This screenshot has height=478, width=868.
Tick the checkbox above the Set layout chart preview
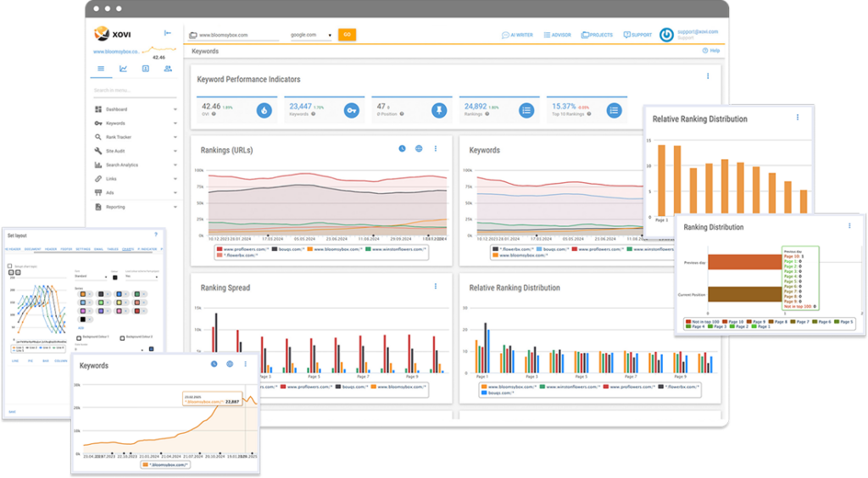[x=9, y=265]
